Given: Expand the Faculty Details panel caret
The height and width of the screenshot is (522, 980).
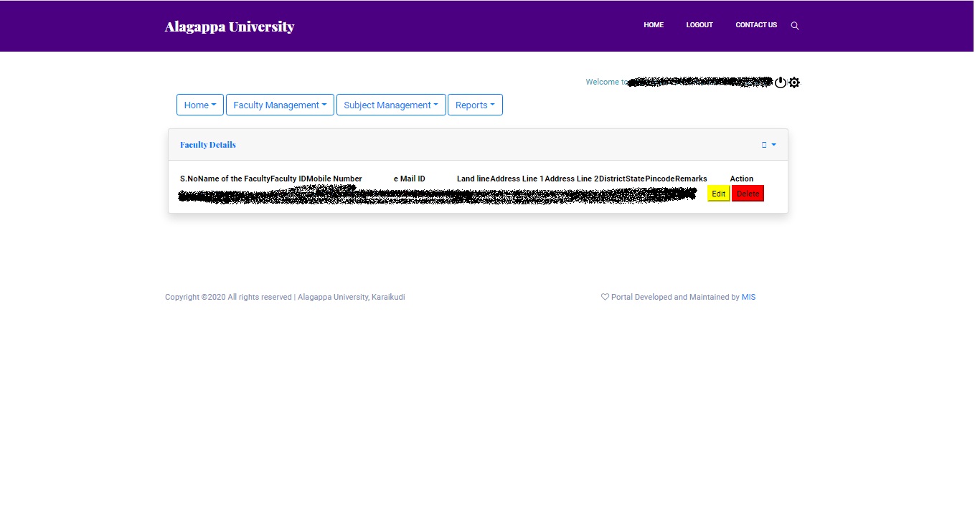Looking at the screenshot, I should click(x=774, y=145).
